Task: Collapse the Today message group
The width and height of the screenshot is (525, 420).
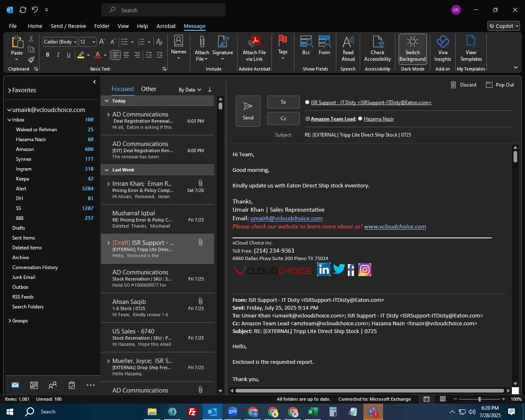Action: (107, 101)
